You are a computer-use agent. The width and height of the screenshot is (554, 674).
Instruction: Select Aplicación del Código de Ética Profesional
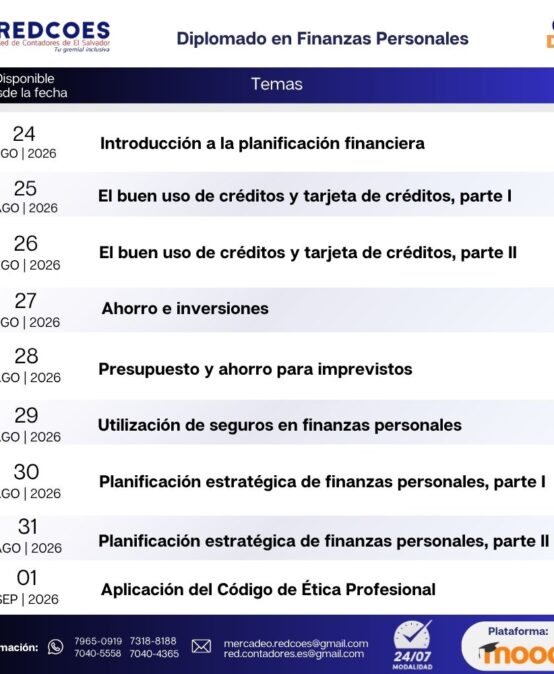[268, 589]
